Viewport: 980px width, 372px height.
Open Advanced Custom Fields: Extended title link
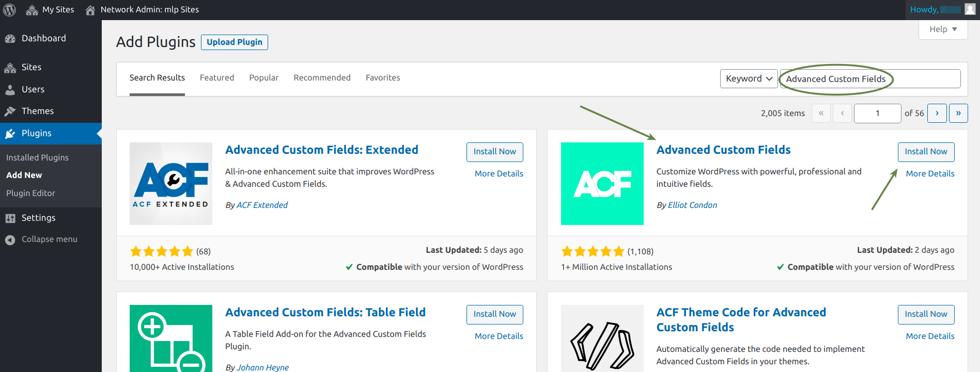[x=322, y=150]
